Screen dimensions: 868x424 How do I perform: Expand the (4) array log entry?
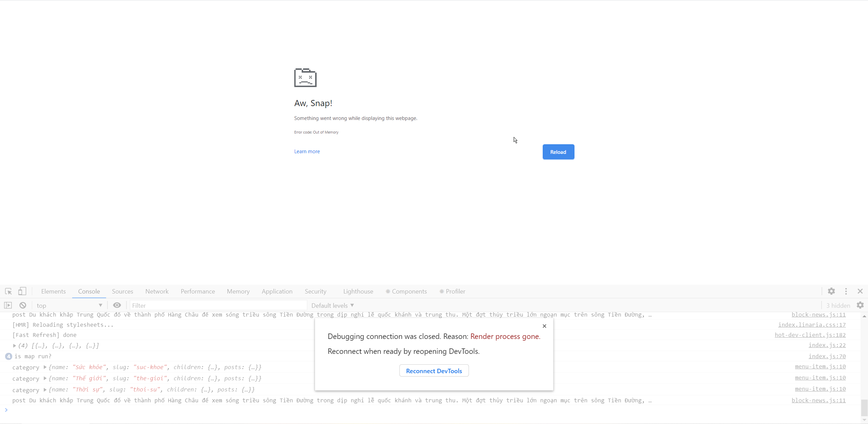pyautogui.click(x=15, y=346)
